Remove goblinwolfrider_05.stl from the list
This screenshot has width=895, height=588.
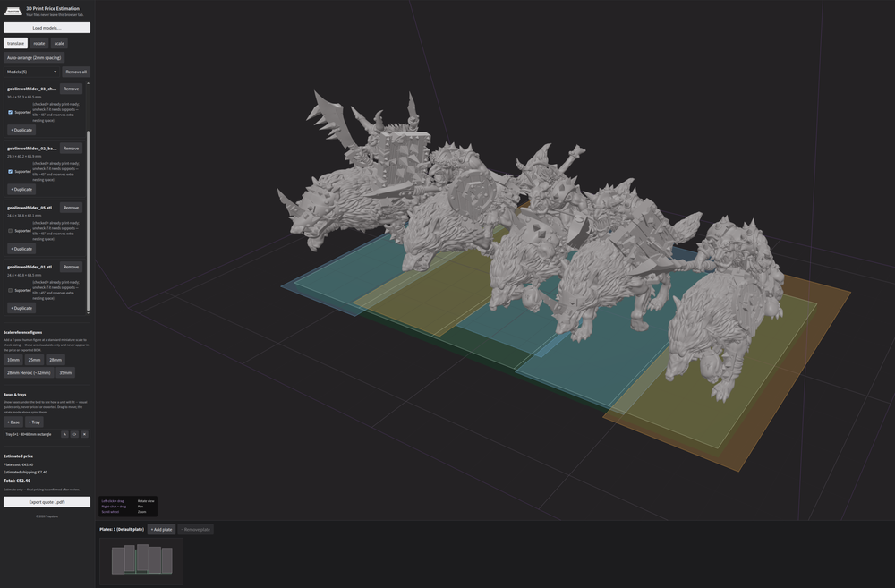pyautogui.click(x=71, y=208)
